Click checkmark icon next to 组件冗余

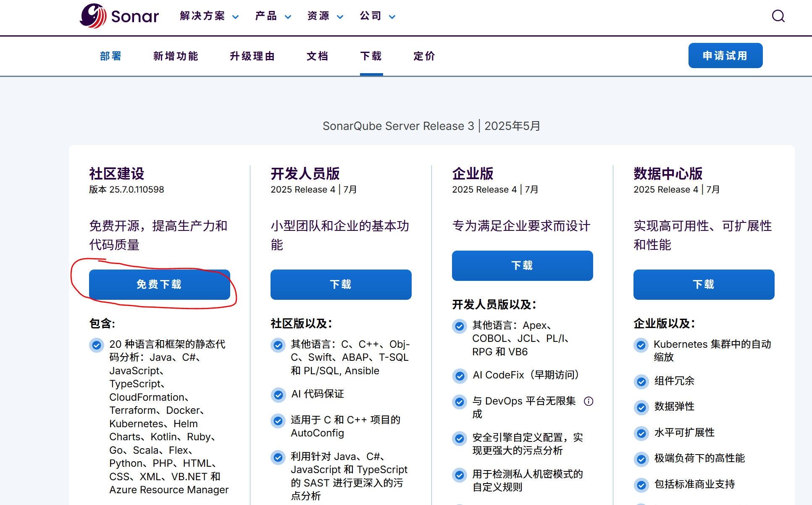641,382
